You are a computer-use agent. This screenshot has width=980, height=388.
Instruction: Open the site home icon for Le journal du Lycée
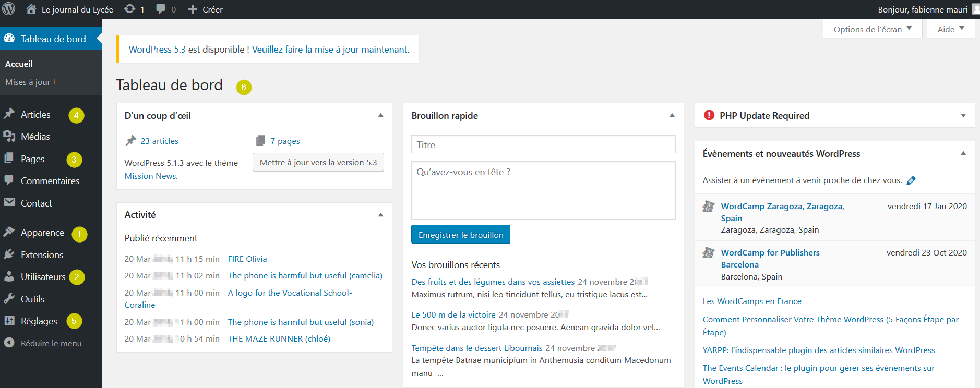point(31,9)
